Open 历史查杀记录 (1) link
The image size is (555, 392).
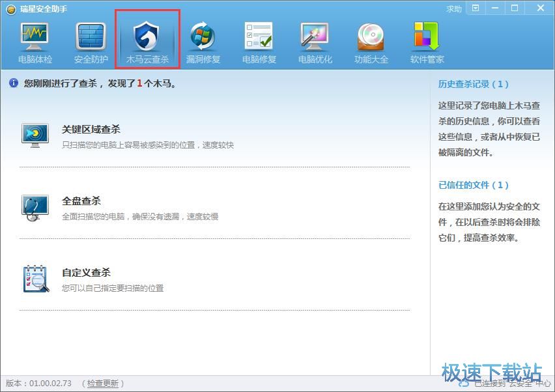click(x=473, y=84)
